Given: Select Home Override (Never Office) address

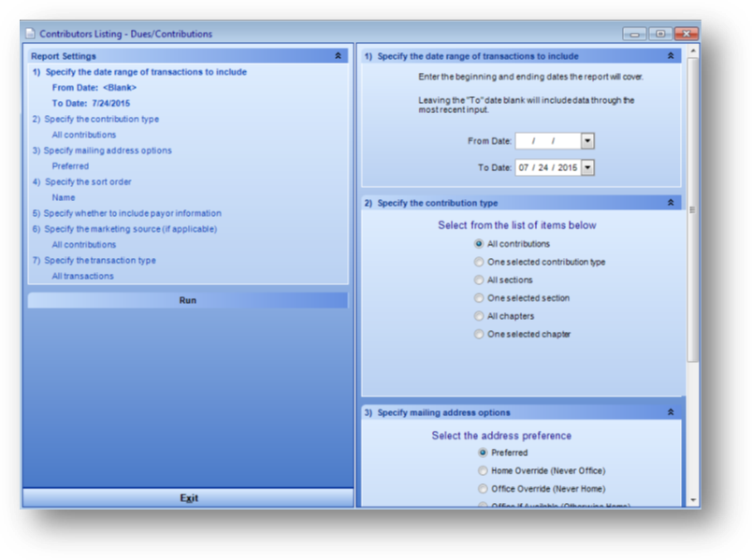Looking at the screenshot, I should coord(483,470).
